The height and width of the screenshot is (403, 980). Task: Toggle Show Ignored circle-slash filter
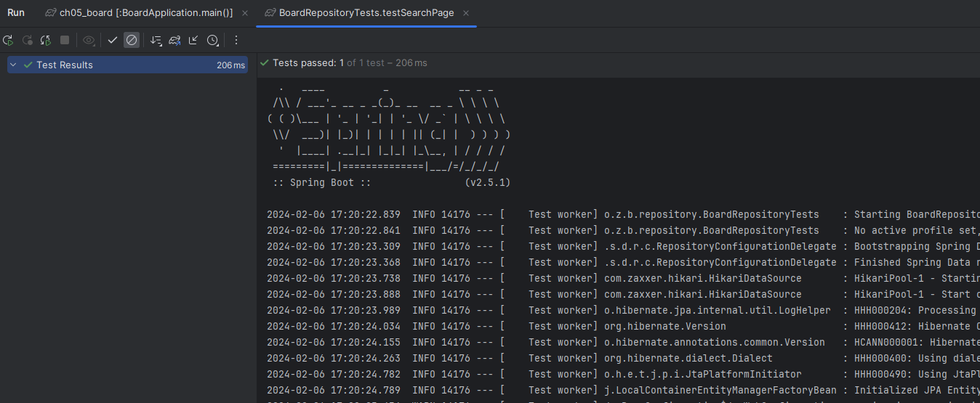[x=132, y=41]
